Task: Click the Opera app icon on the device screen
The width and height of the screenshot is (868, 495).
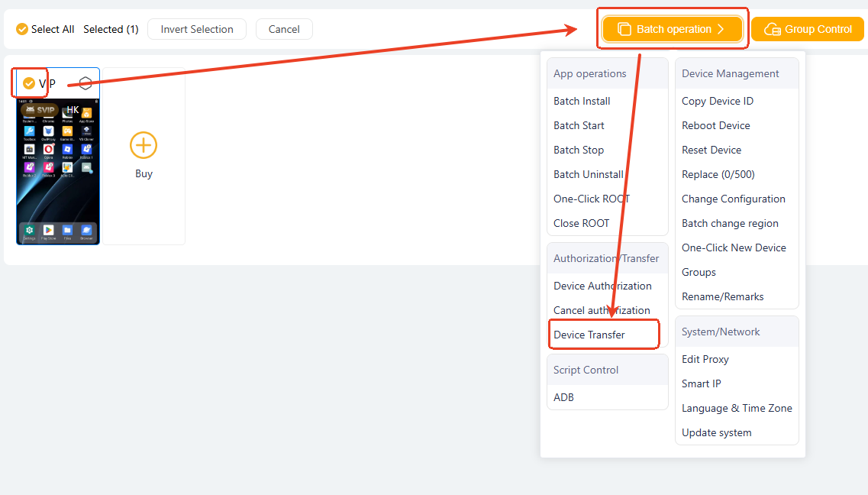Action: pos(49,149)
